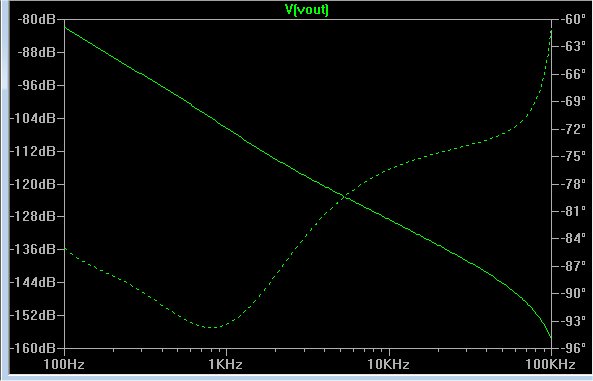Click the -96dB magnitude axis label

(x=36, y=85)
